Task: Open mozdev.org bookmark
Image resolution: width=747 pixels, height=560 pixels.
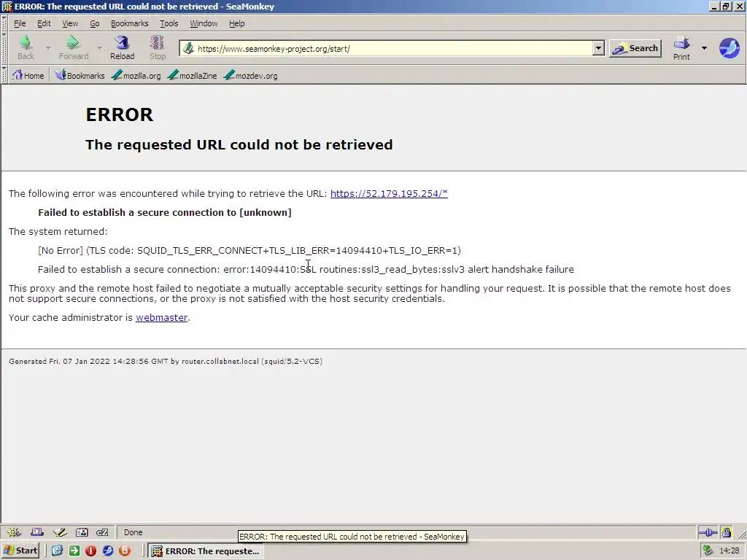Action: (251, 75)
